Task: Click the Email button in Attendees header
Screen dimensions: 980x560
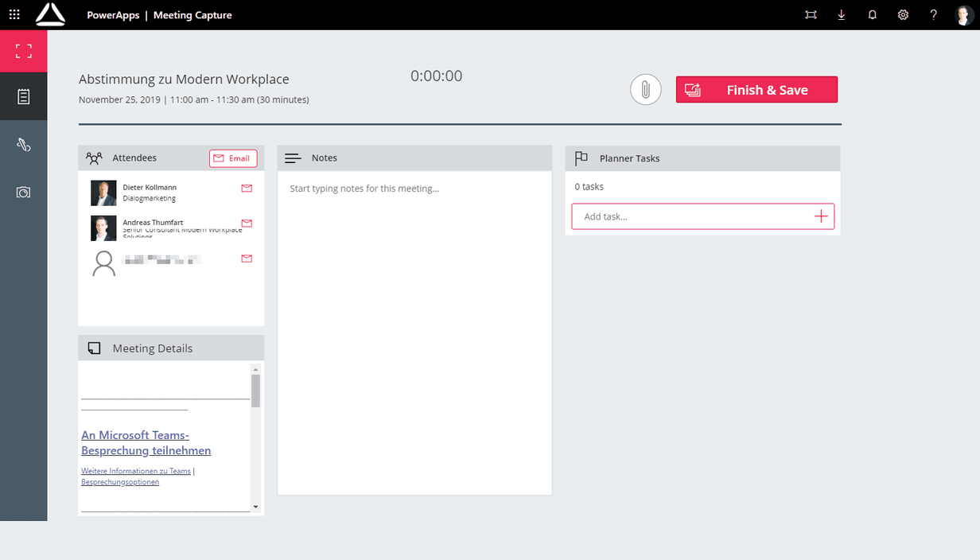Action: tap(233, 158)
